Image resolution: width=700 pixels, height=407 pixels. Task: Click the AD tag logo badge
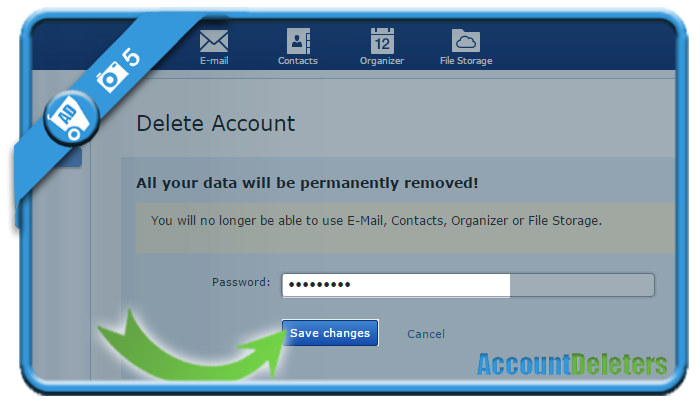click(x=71, y=119)
